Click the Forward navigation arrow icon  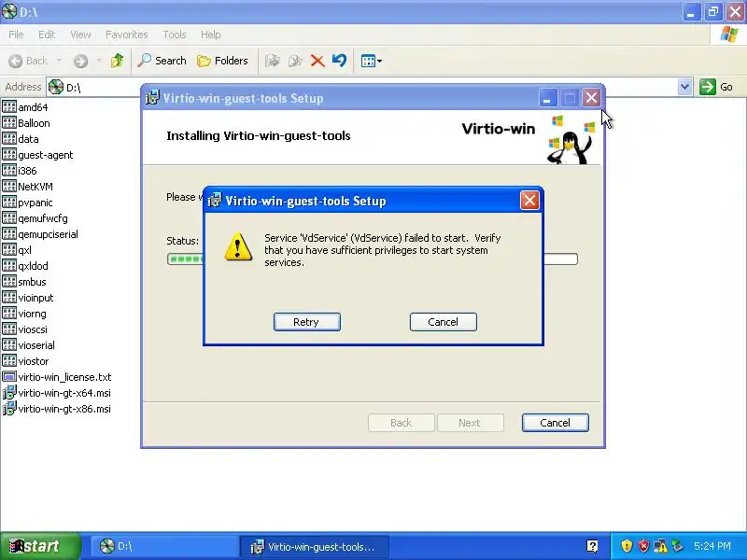(x=80, y=61)
